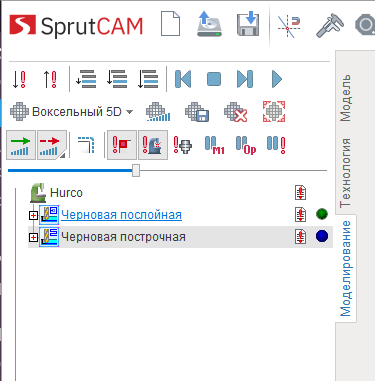
Task: Click the first list down-arrow icon
Action: point(86,79)
